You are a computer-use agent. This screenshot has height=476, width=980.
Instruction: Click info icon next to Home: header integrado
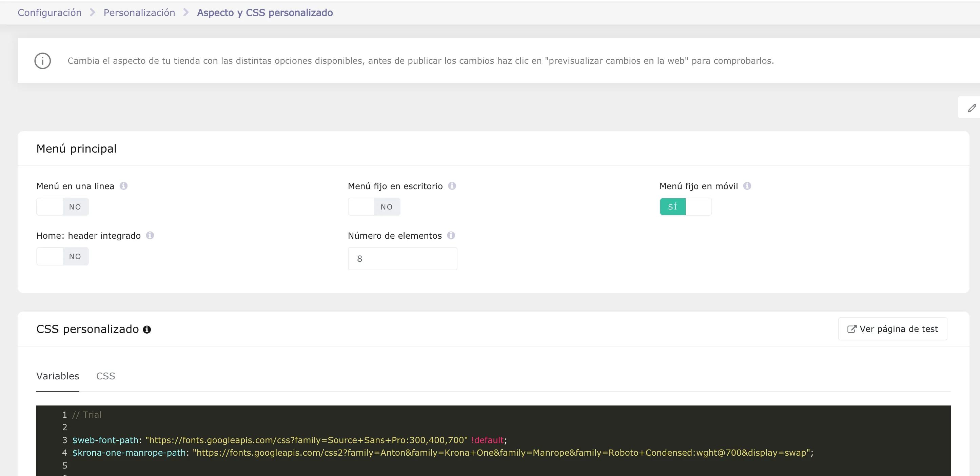pyautogui.click(x=150, y=236)
